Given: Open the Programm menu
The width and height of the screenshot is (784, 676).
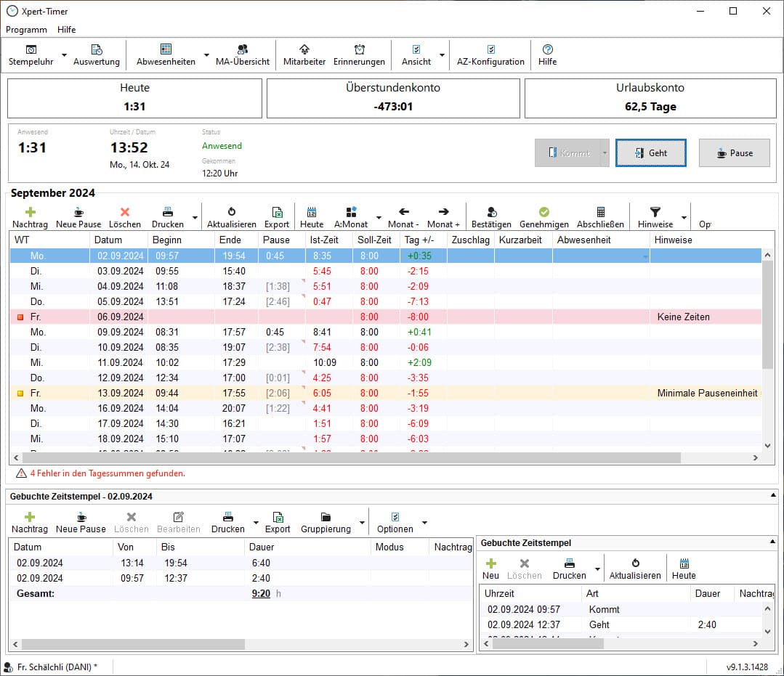Looking at the screenshot, I should click(26, 30).
